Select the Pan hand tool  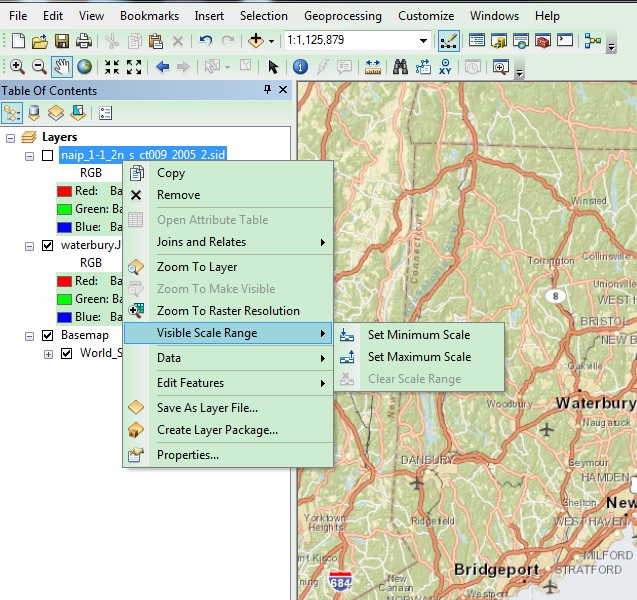tap(62, 67)
